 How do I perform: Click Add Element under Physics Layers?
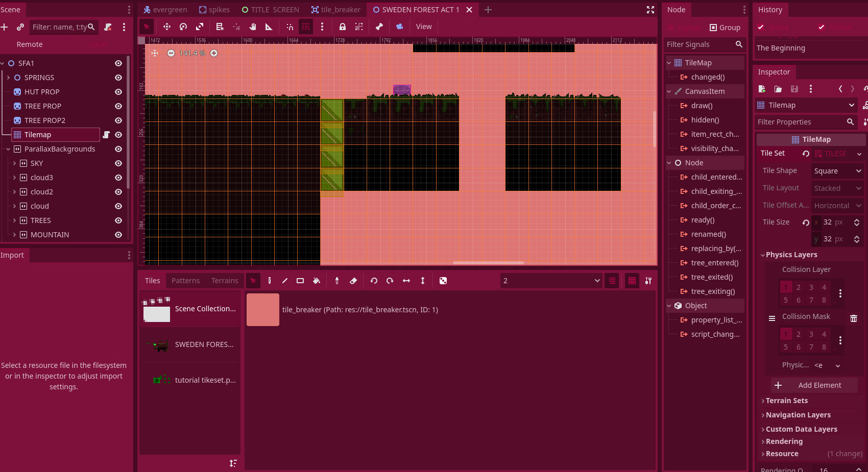tap(814, 385)
